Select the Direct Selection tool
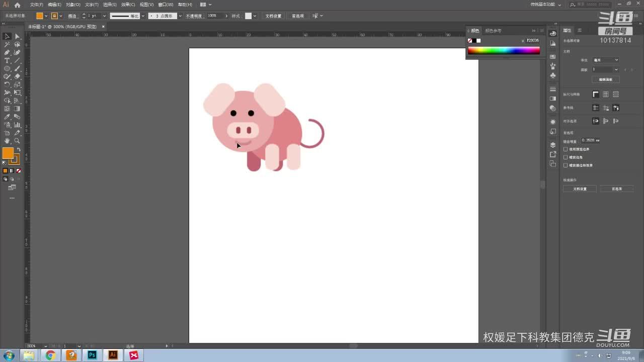 17,36
